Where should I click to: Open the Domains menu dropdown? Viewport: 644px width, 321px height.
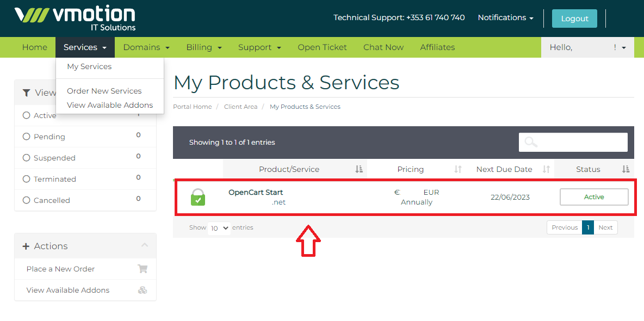146,47
